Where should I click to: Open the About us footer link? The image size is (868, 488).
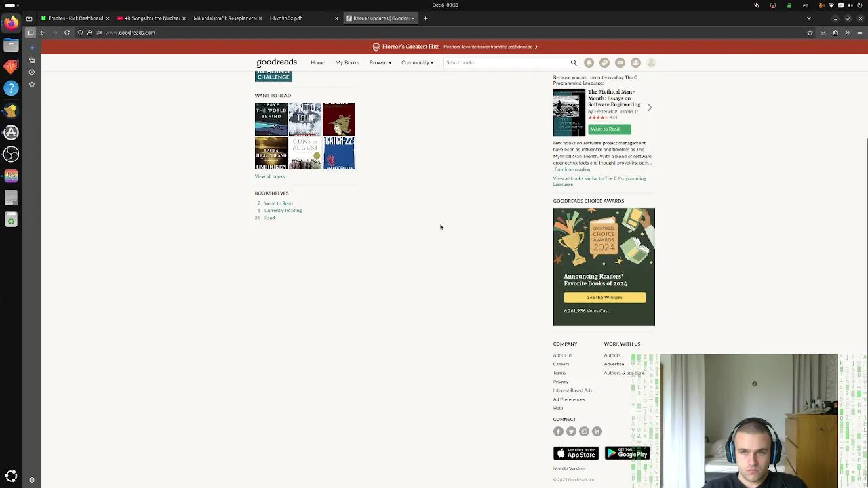coord(562,355)
